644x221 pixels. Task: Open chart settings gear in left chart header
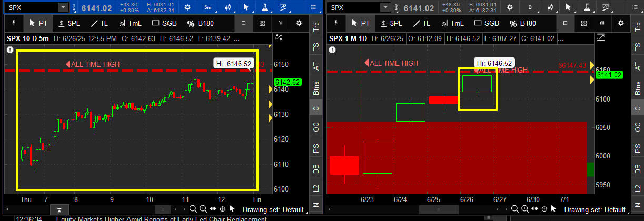coord(187,7)
